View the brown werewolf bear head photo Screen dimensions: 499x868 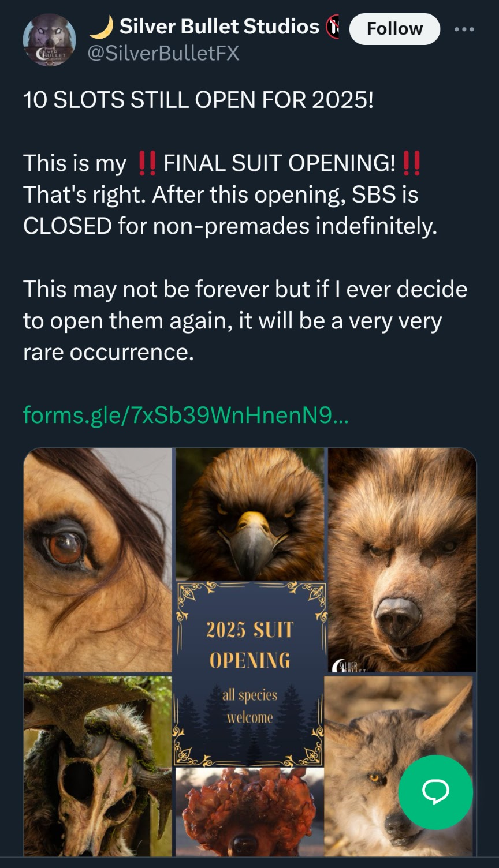[x=402, y=560]
